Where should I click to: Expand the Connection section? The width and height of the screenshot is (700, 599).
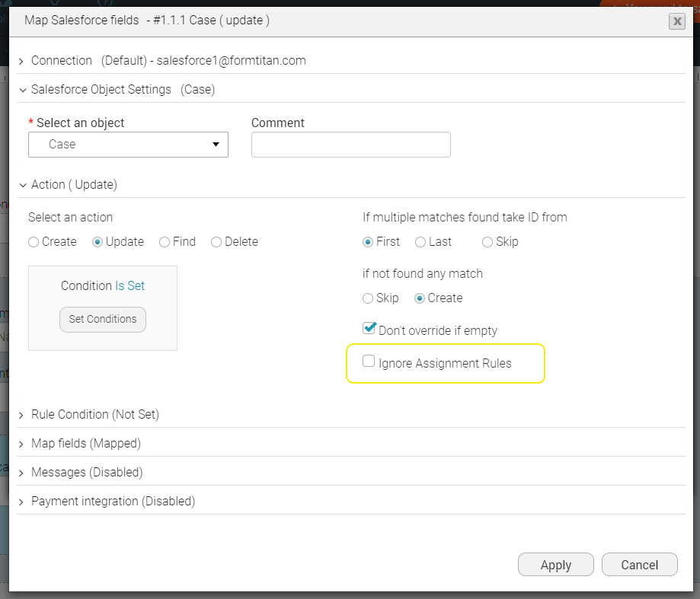[x=351, y=60]
